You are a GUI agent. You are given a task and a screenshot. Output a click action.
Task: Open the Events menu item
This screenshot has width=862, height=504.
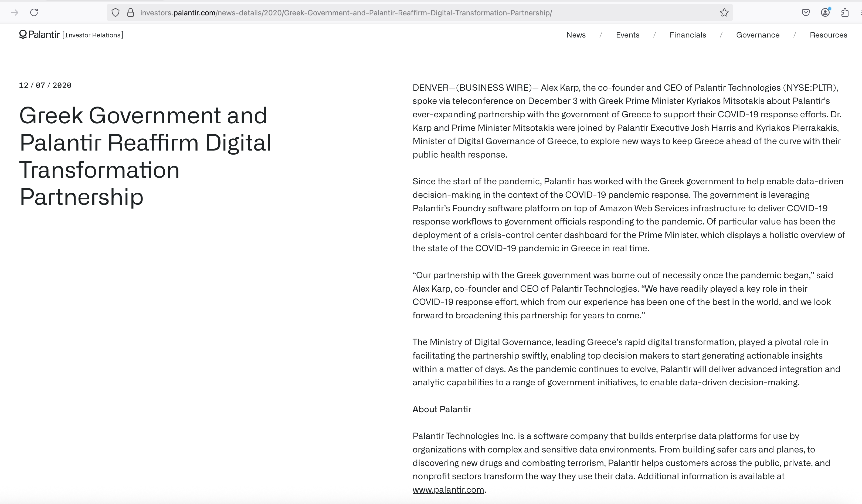pos(627,35)
